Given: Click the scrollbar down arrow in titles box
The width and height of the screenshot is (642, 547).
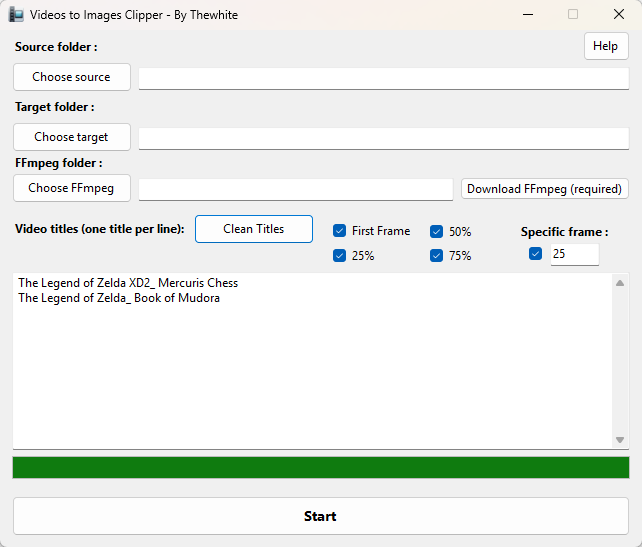Looking at the screenshot, I should [620, 439].
